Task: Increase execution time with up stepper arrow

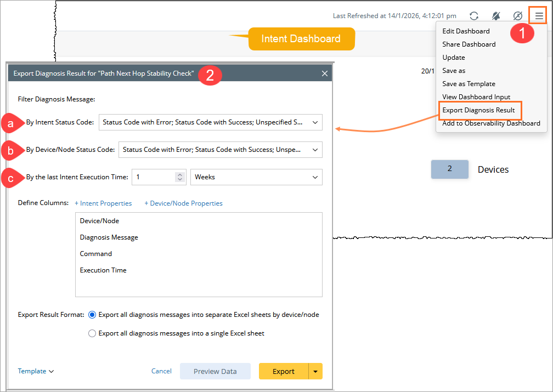Action: [x=180, y=174]
